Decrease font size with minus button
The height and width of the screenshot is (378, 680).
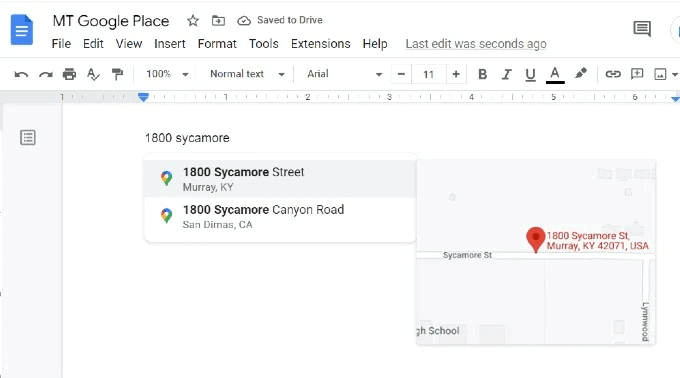point(401,74)
